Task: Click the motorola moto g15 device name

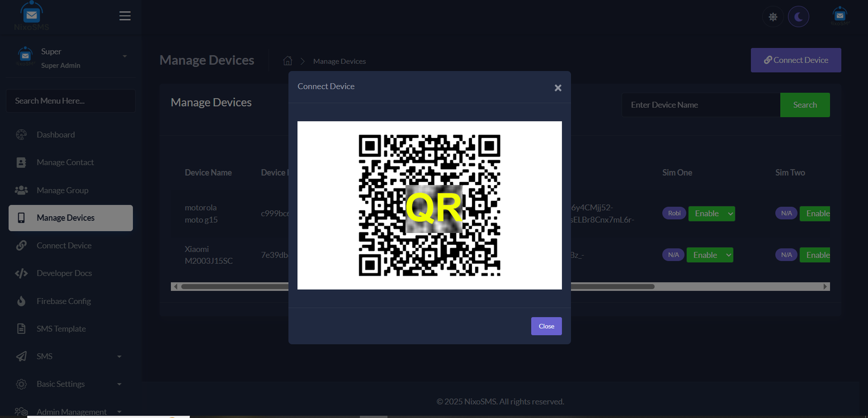Action: pyautogui.click(x=201, y=214)
